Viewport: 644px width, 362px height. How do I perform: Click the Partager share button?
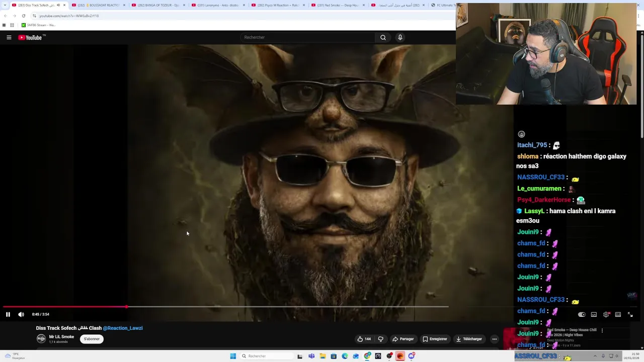[403, 339]
